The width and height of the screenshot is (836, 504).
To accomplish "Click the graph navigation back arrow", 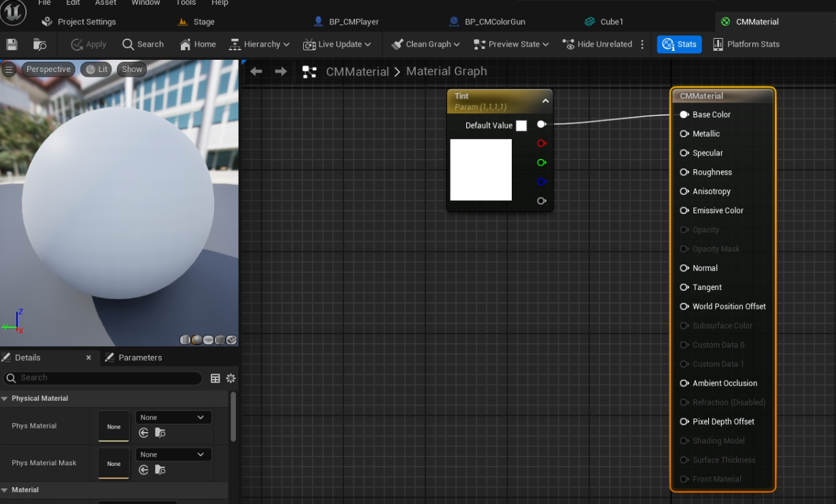I will (255, 71).
